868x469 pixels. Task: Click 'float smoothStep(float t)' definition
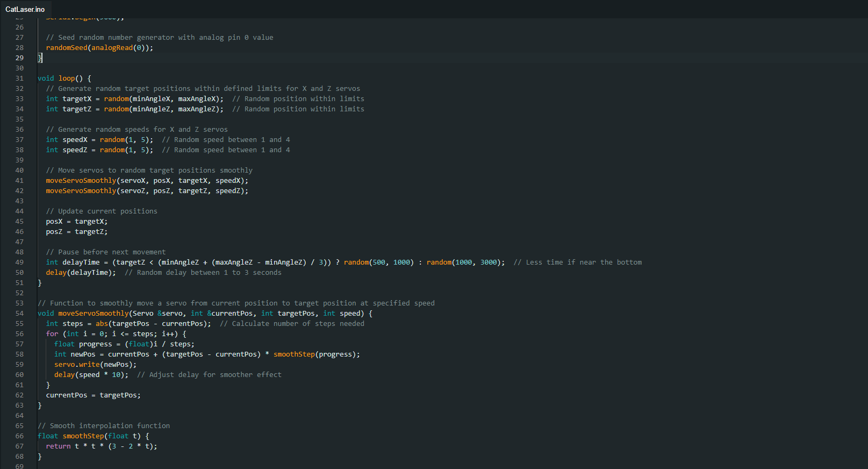click(x=94, y=436)
